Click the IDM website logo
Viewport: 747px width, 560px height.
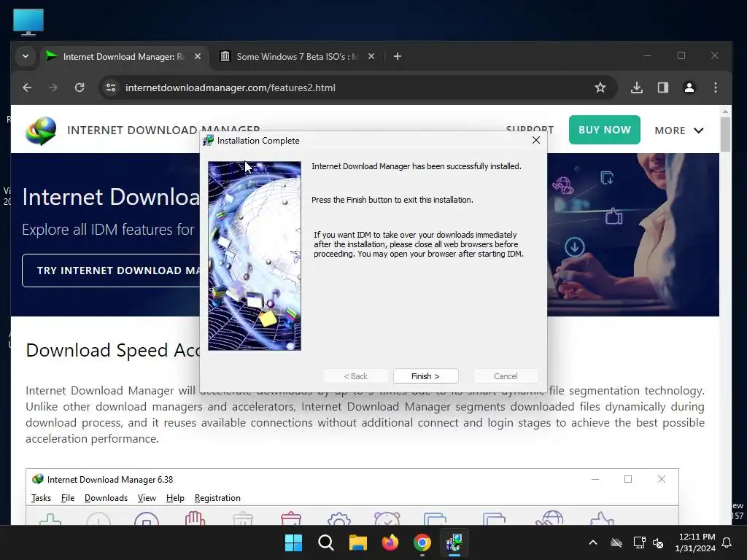pos(41,131)
